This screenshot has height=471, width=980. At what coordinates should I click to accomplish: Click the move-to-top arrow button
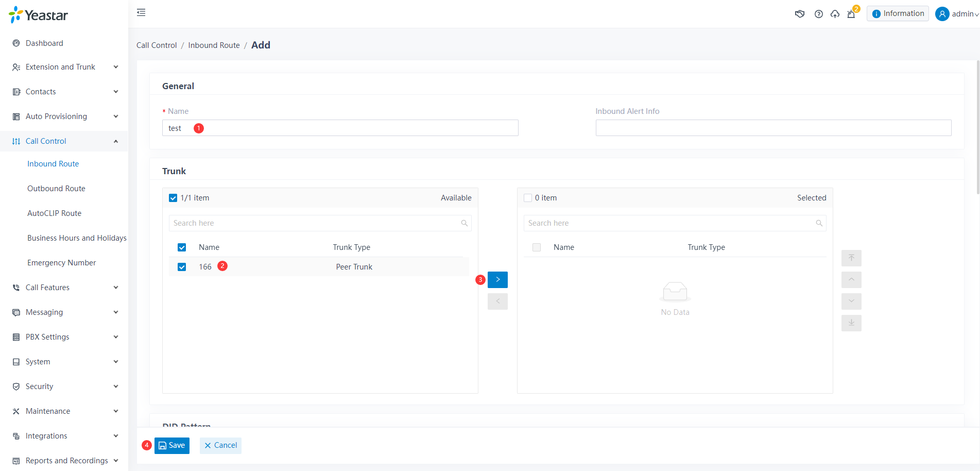tap(851, 258)
